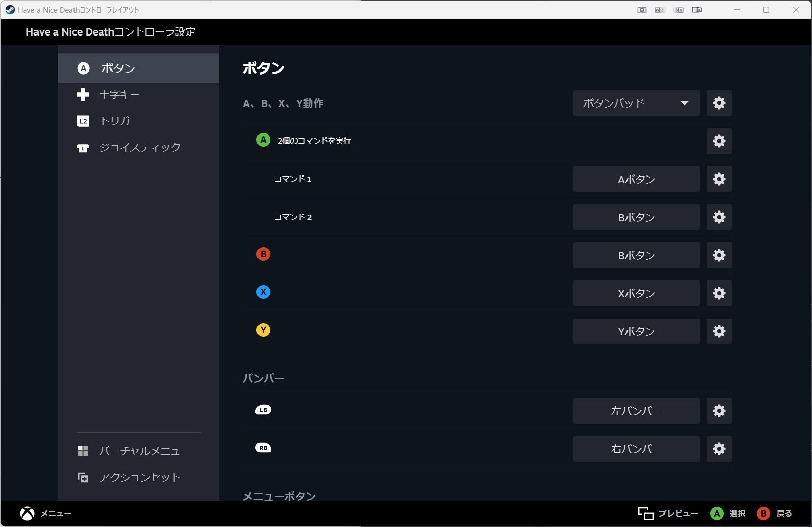This screenshot has width=812, height=527.
Task: Click the 2個のコマンドを実行 text
Action: point(314,140)
